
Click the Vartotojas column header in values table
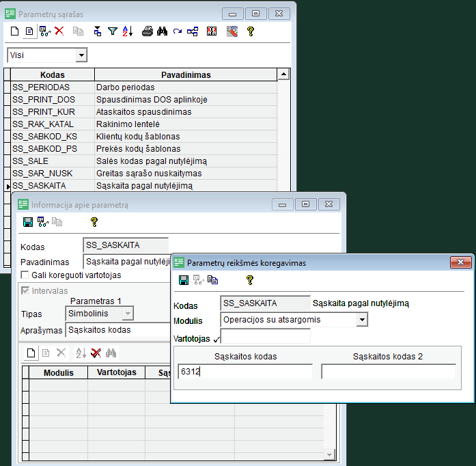(x=117, y=372)
